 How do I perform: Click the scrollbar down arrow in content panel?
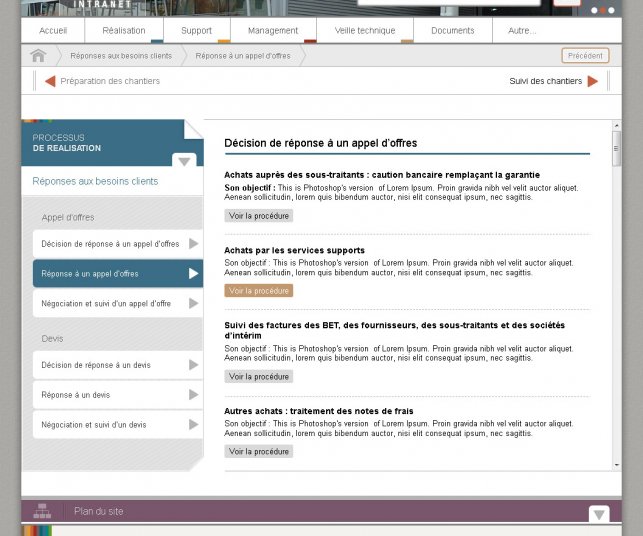click(616, 465)
